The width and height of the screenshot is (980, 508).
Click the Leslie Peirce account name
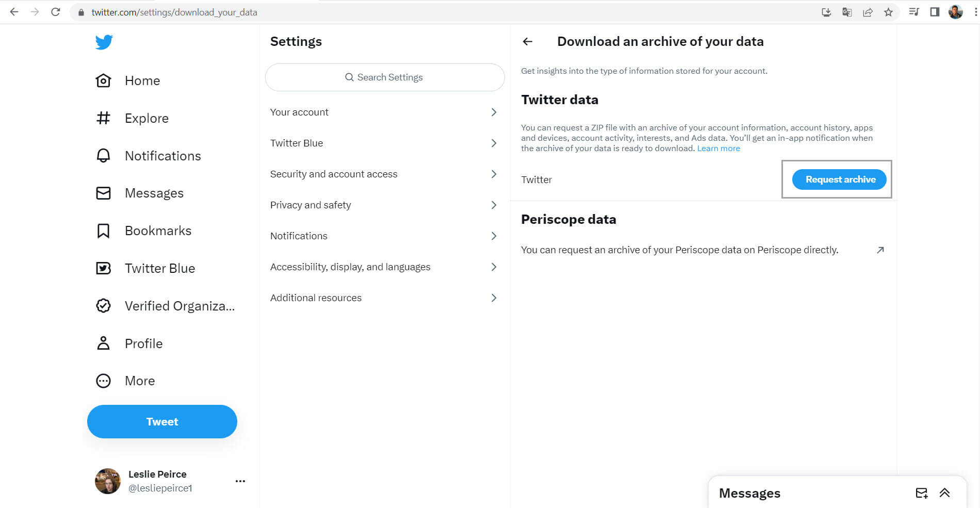click(x=157, y=474)
